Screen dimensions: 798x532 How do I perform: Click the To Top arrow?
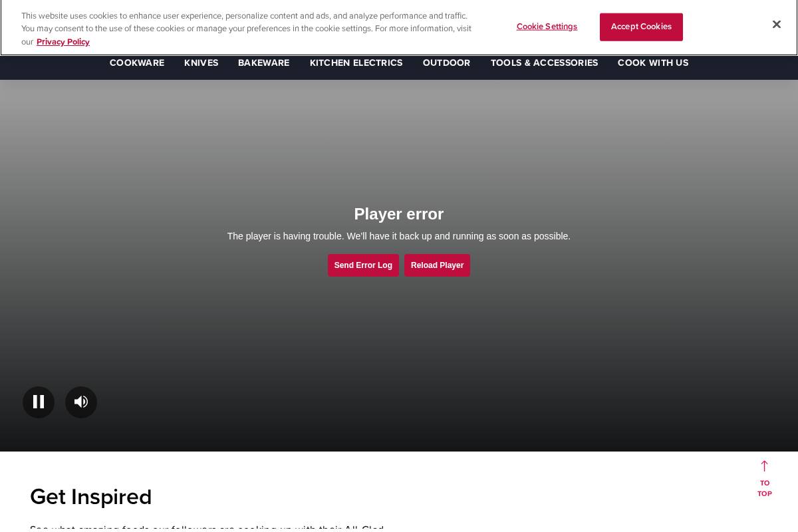tap(765, 478)
